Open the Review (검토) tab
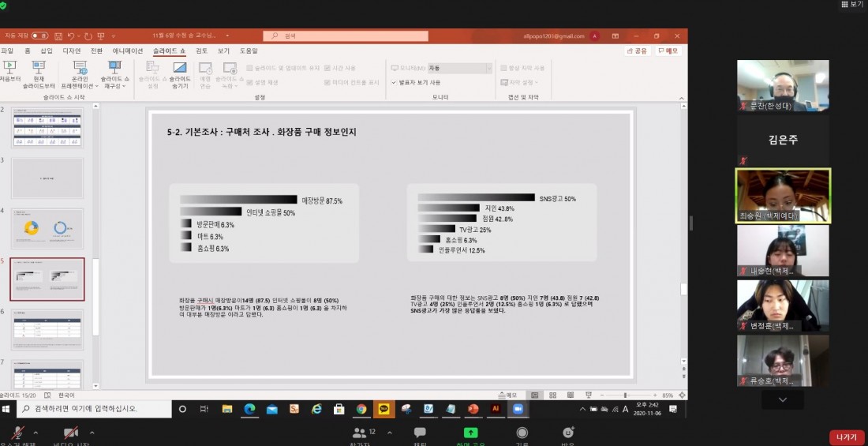 201,51
